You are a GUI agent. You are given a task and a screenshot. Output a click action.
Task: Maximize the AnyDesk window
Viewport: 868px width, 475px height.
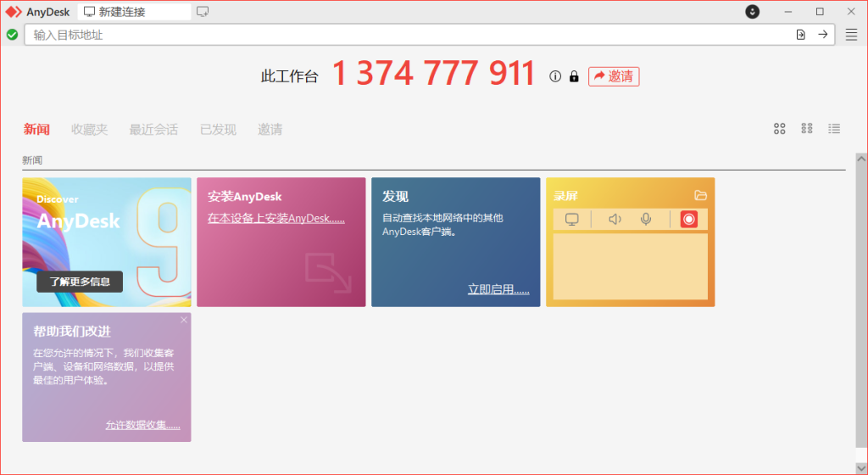[820, 12]
